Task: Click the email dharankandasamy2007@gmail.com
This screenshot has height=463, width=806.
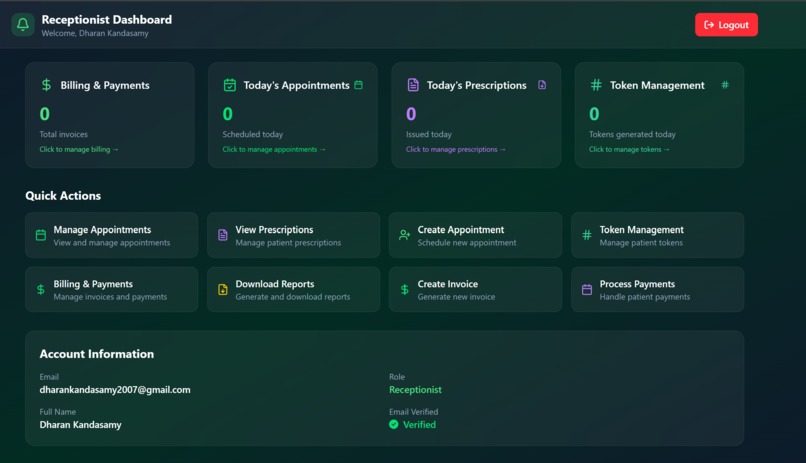Action: point(115,390)
